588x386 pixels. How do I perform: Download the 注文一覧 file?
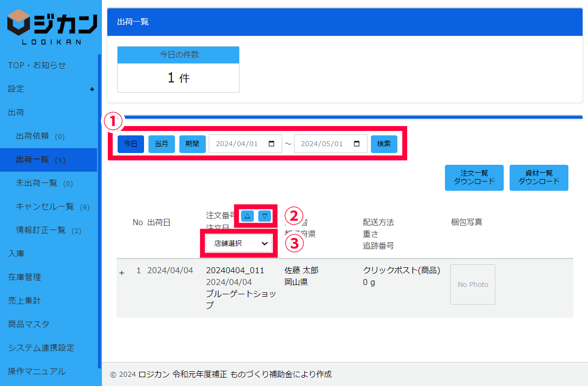[x=474, y=178]
